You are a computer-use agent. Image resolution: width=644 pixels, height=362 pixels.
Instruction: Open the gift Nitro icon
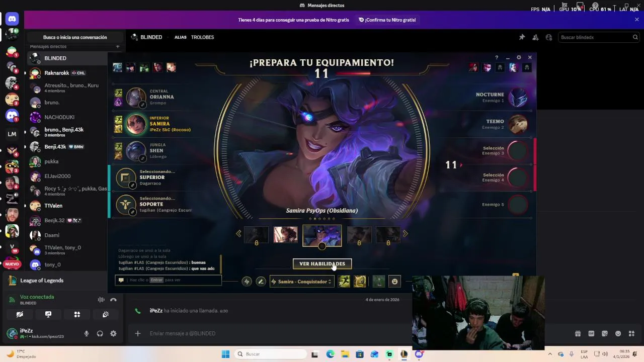(578, 333)
